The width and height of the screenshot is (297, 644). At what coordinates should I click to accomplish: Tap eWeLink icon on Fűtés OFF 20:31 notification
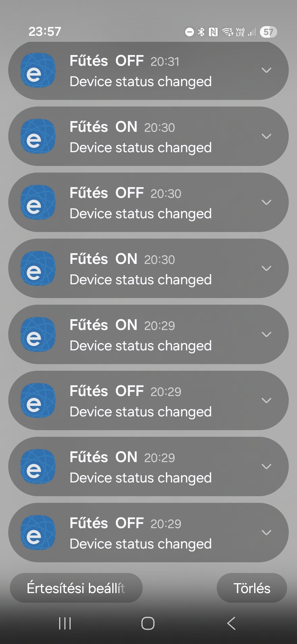point(38,70)
